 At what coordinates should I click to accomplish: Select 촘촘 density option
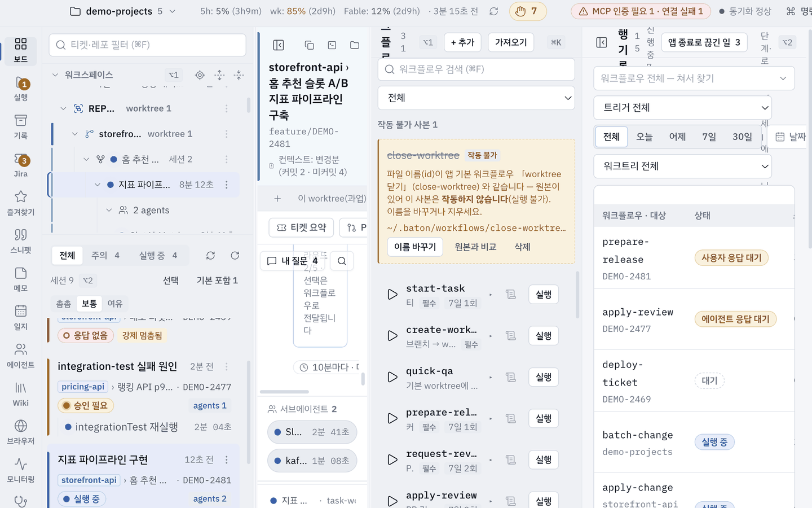pyautogui.click(x=64, y=304)
